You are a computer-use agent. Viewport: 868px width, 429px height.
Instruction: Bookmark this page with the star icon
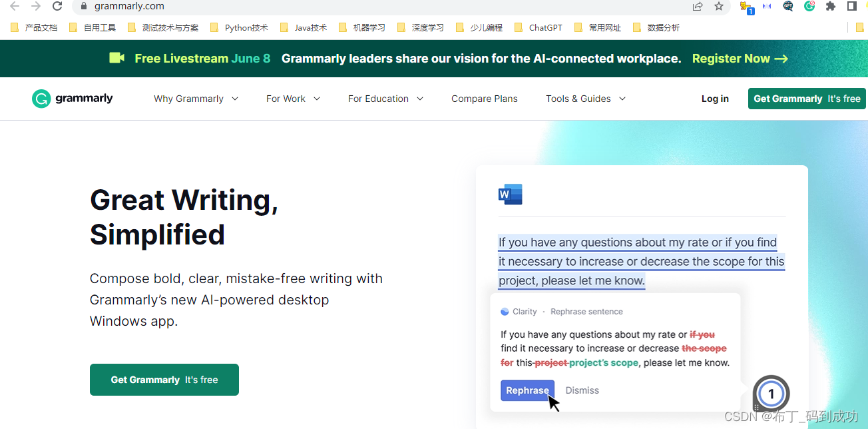tap(719, 6)
